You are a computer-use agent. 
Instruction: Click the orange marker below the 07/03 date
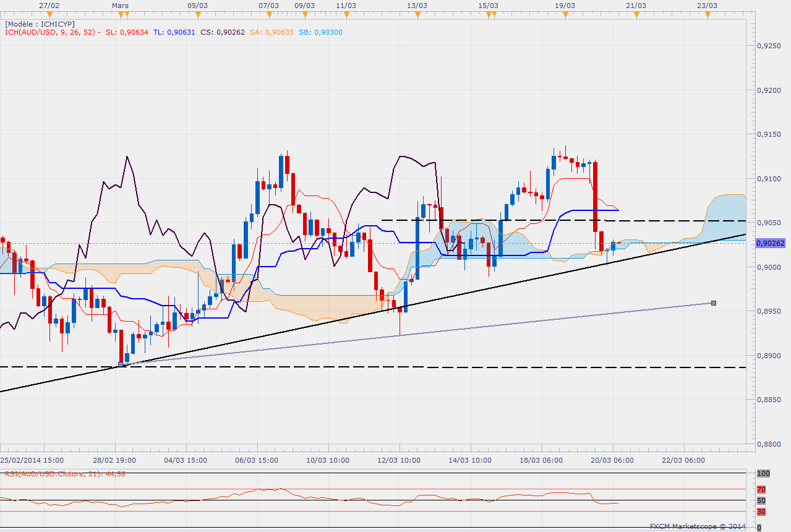[x=268, y=15]
